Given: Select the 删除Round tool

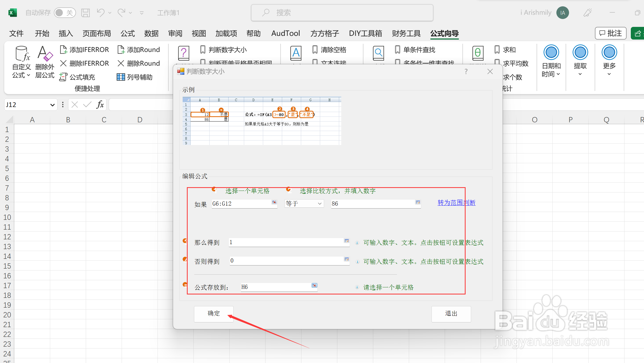Looking at the screenshot, I should [x=139, y=63].
